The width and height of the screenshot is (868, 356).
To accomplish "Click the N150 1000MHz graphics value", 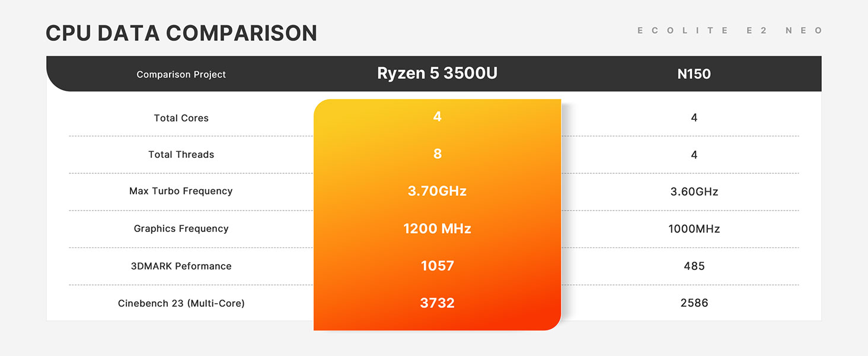I will pos(694,228).
